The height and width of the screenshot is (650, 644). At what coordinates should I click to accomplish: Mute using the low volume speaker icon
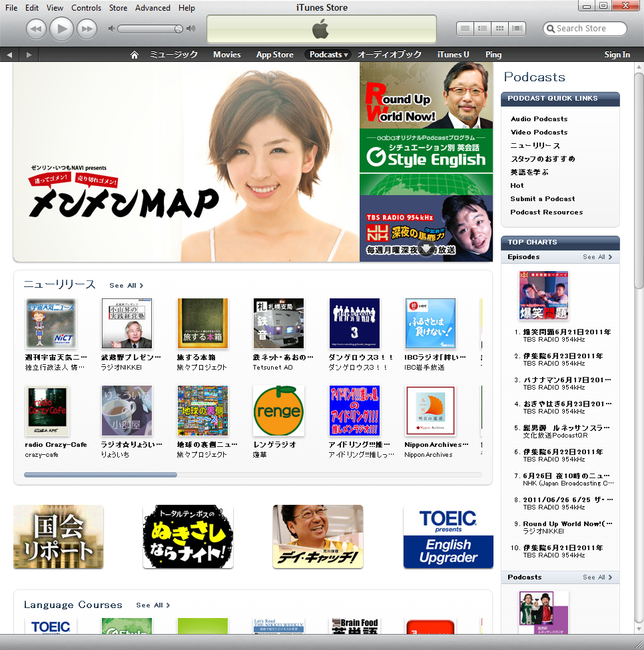click(x=111, y=29)
